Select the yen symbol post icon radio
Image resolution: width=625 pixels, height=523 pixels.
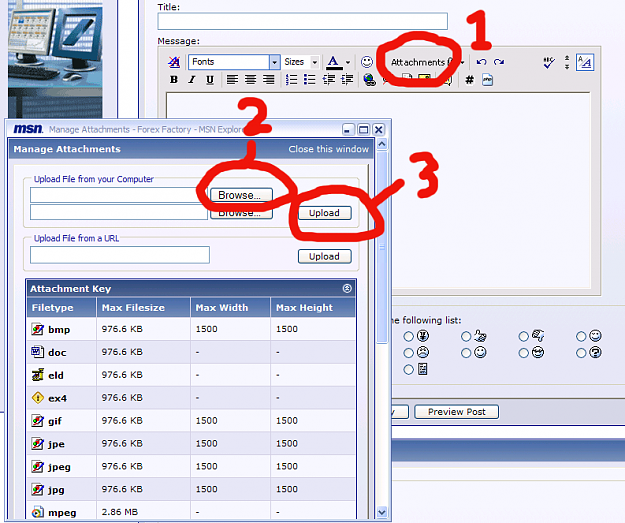coord(409,336)
